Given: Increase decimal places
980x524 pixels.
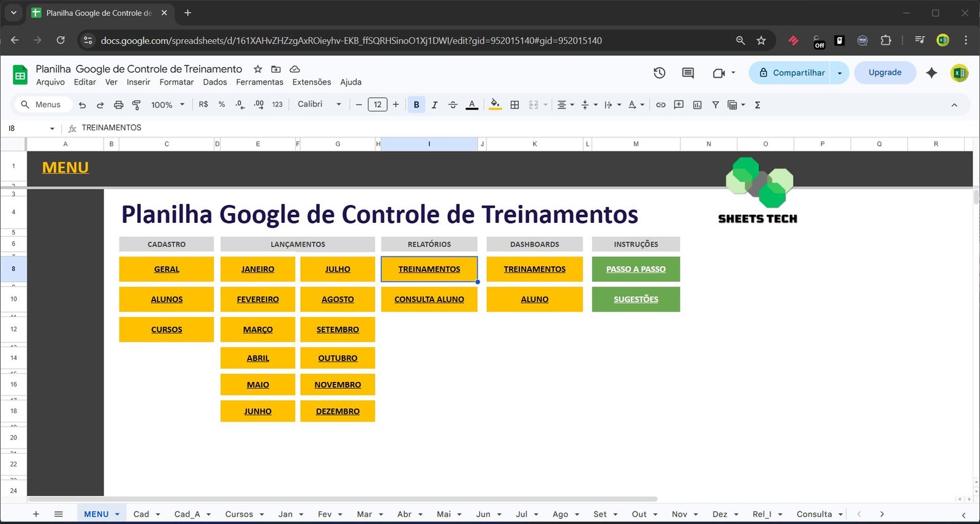Looking at the screenshot, I should (x=258, y=105).
